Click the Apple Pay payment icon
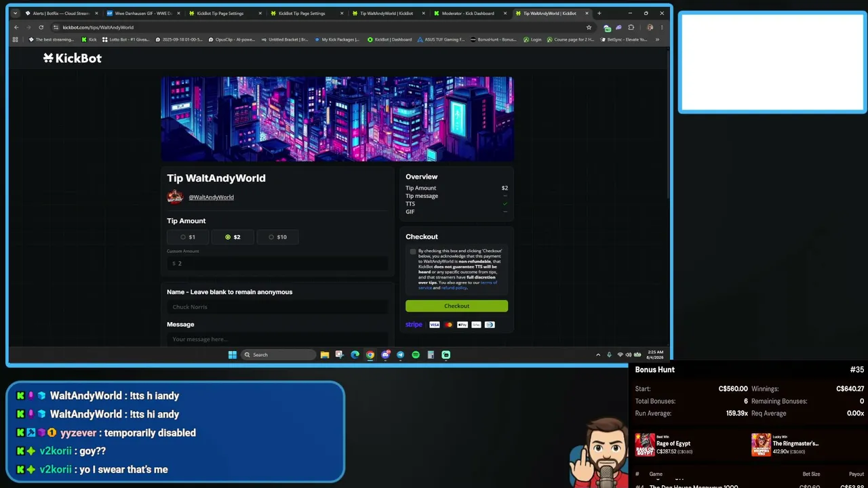Viewport: 868px width, 488px height. pyautogui.click(x=462, y=325)
